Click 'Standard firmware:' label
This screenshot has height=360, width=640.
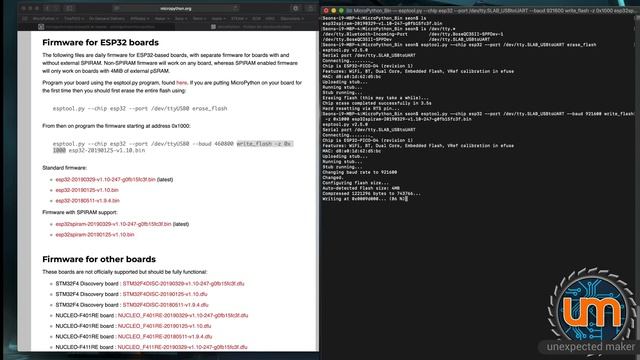pos(64,168)
